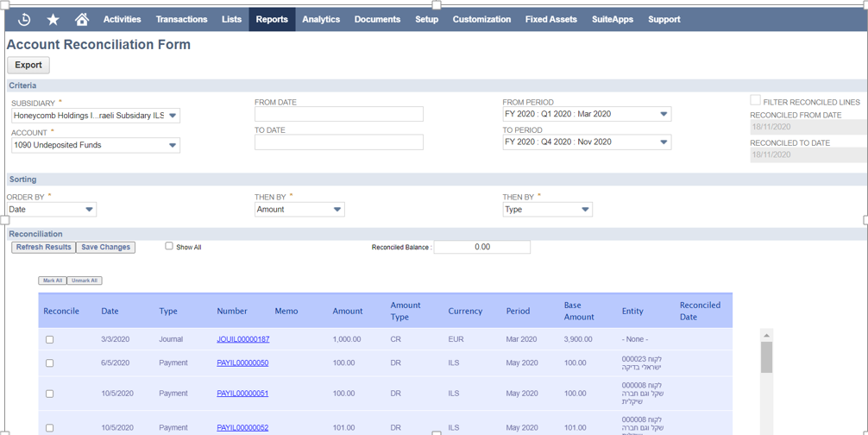Click the 1,000.00 amount cell
Image resolution: width=868 pixels, height=435 pixels.
pos(347,339)
